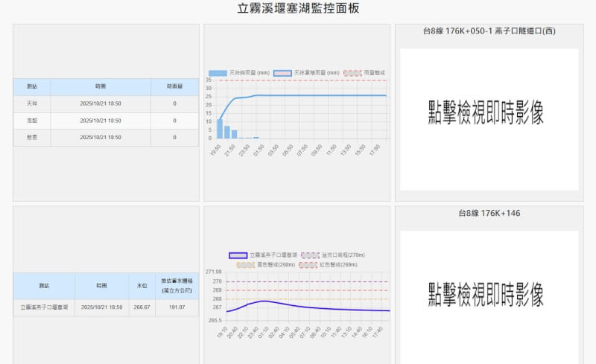Click the tallest rainfall bar at 19:50
The height and width of the screenshot is (364, 596).
click(x=220, y=129)
